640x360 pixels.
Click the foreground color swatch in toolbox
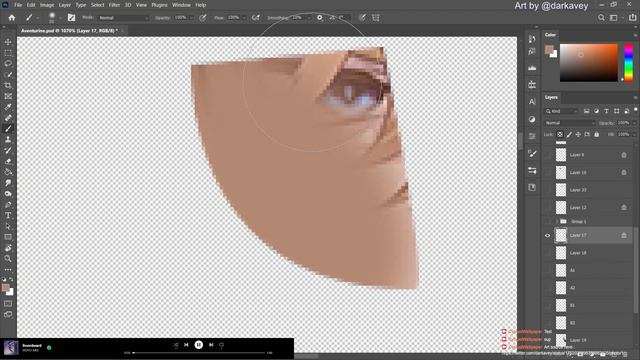tap(6, 288)
